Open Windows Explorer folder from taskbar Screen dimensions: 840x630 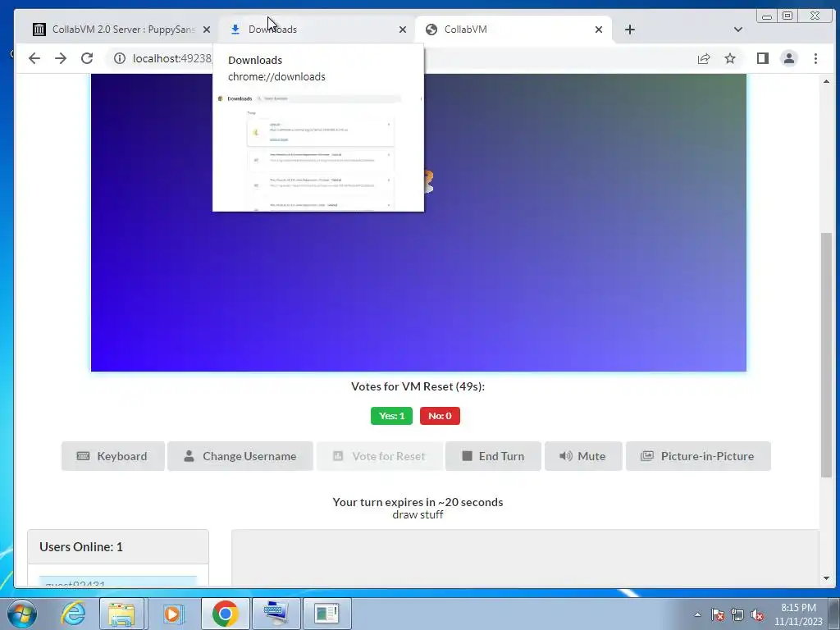click(x=121, y=614)
